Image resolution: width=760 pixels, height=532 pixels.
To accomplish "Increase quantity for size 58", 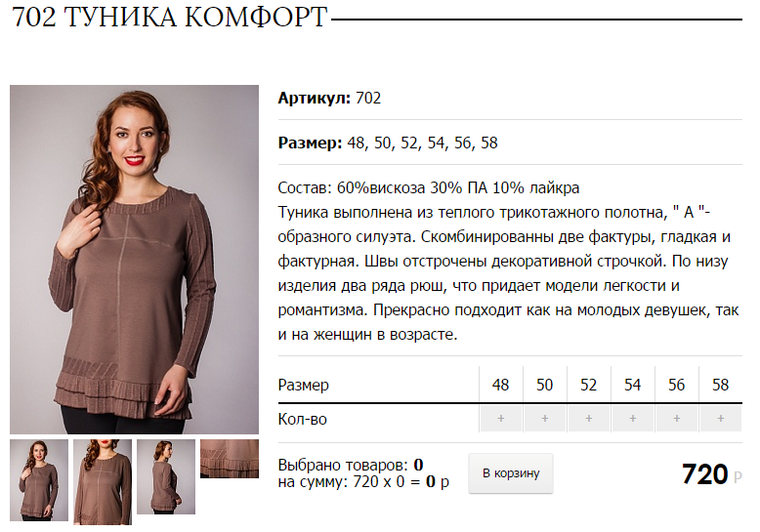I will click(x=721, y=419).
